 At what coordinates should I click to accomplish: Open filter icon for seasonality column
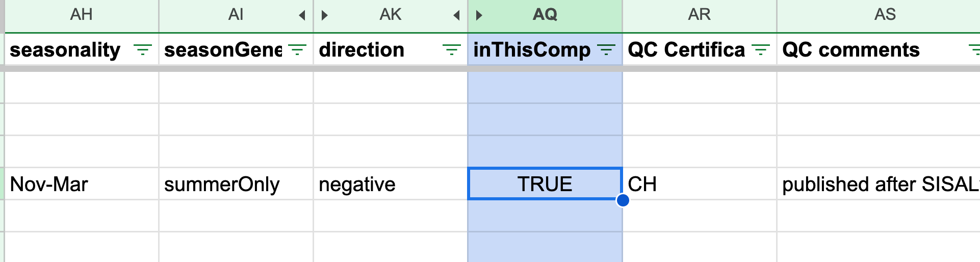[x=143, y=50]
